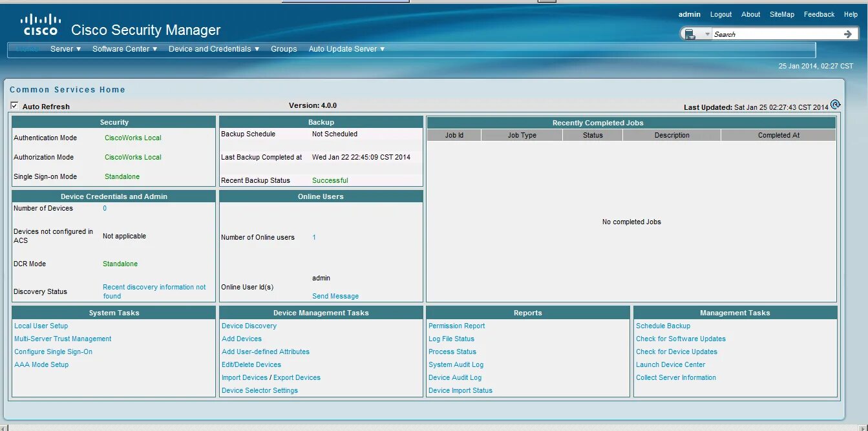Click DCR Mode Standalone value
The width and height of the screenshot is (868, 431).
(120, 264)
